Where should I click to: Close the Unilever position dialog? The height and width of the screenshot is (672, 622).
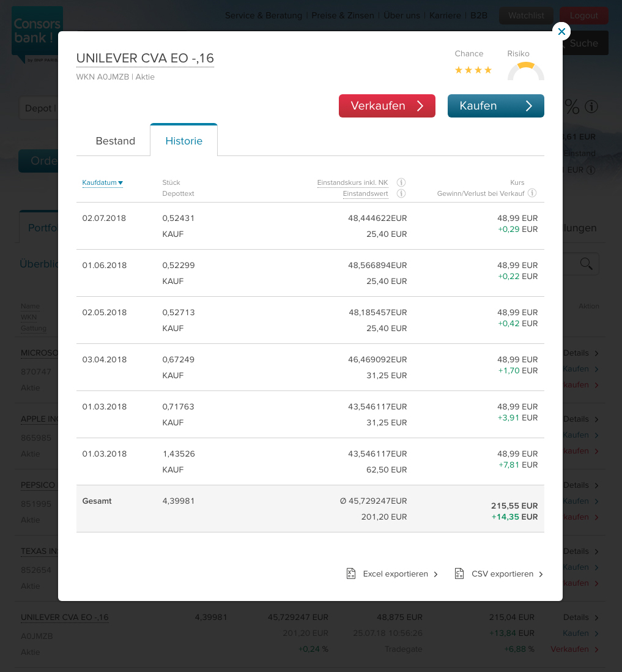pyautogui.click(x=561, y=31)
